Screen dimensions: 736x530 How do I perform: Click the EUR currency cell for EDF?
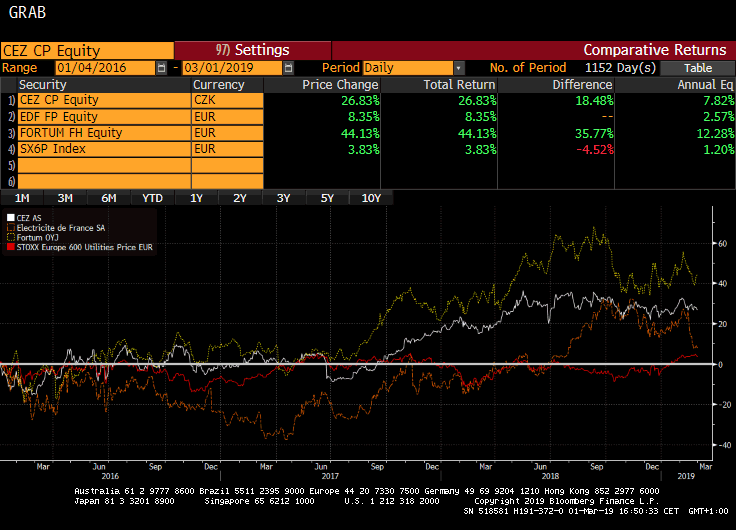click(228, 117)
